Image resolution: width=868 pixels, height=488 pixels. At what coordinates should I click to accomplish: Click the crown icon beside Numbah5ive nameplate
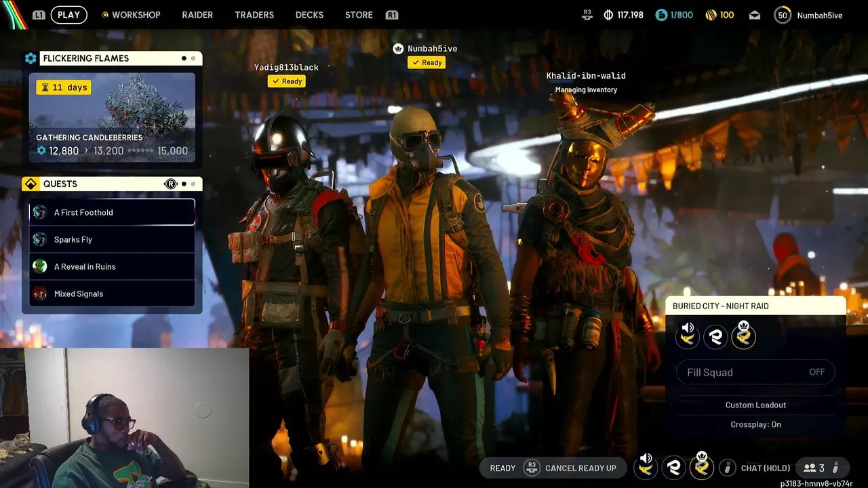click(x=398, y=48)
